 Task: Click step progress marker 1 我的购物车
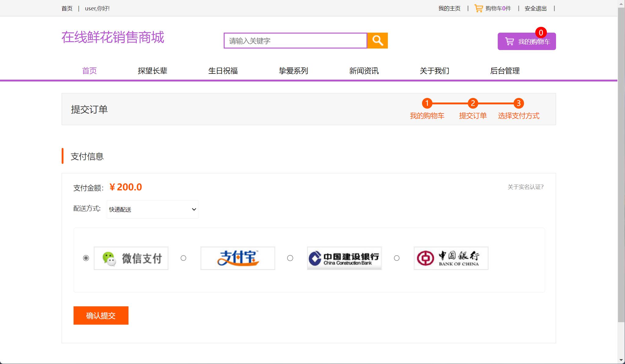[427, 103]
